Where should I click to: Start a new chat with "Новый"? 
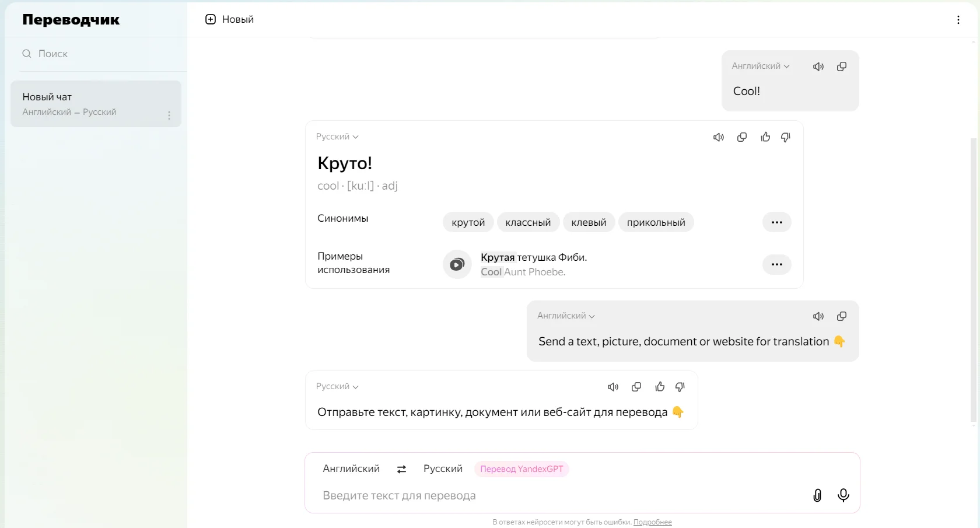230,19
